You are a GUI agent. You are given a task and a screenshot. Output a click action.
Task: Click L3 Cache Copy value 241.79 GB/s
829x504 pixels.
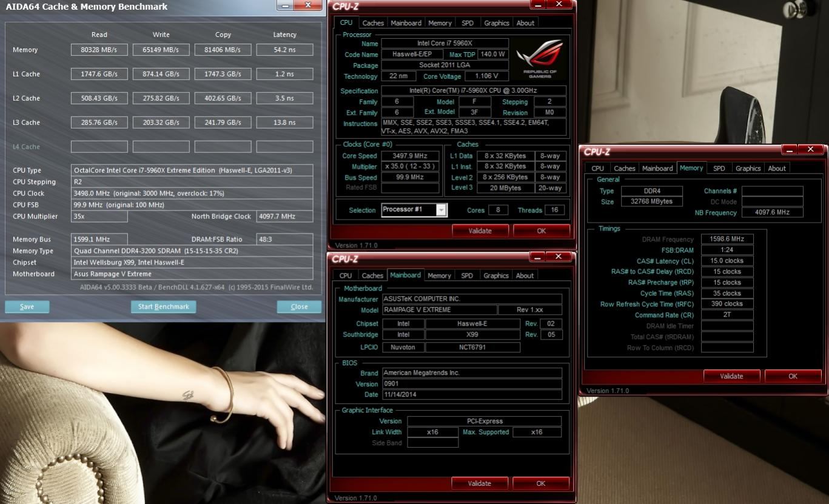coord(223,123)
